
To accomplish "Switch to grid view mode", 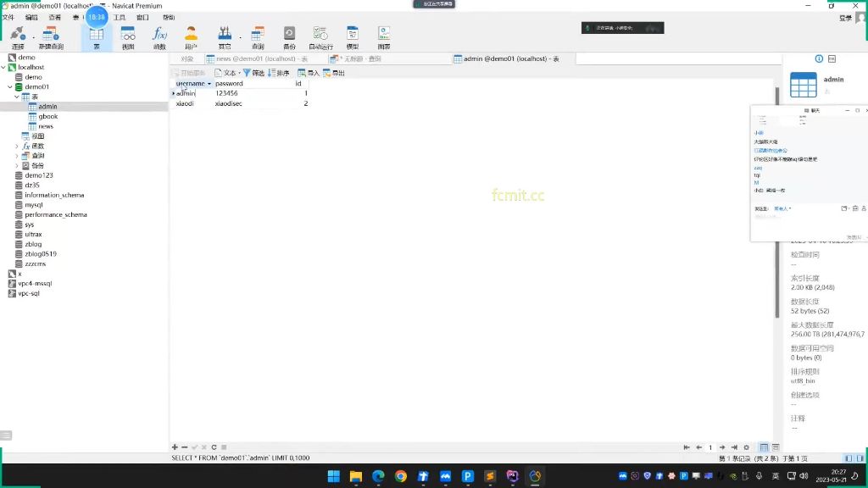I will coord(764,447).
